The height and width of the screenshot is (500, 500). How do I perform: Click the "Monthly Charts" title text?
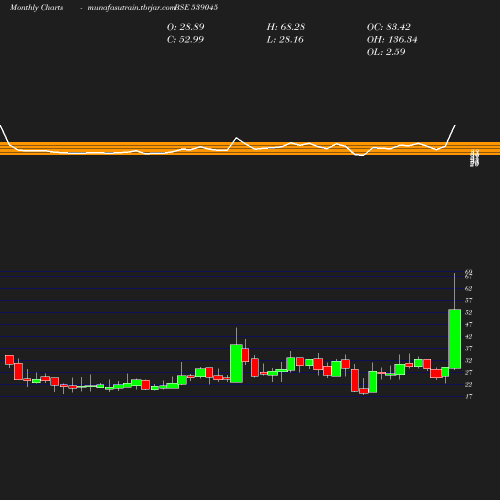coord(37,7)
